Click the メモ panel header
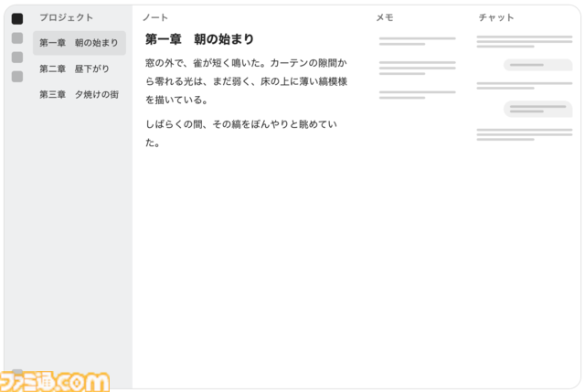The width and height of the screenshot is (585, 392). (x=385, y=17)
